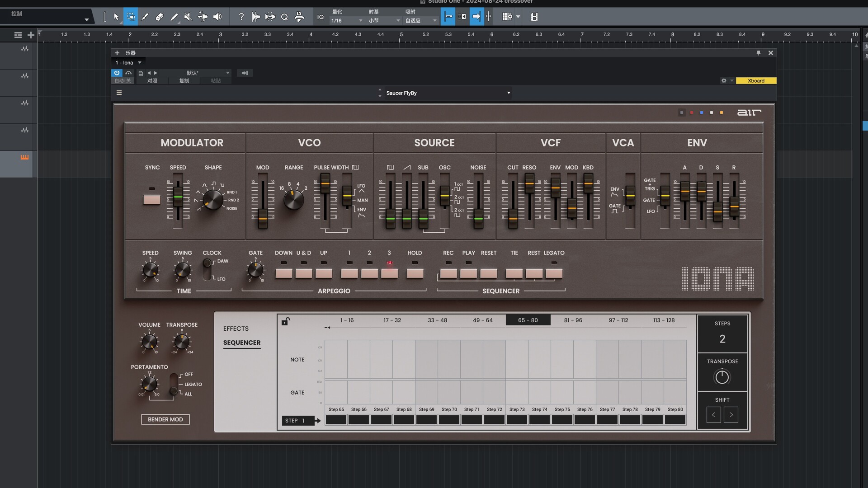Open the Saucer FlyBy preset dropdown
This screenshot has width=868, height=488.
coord(508,93)
